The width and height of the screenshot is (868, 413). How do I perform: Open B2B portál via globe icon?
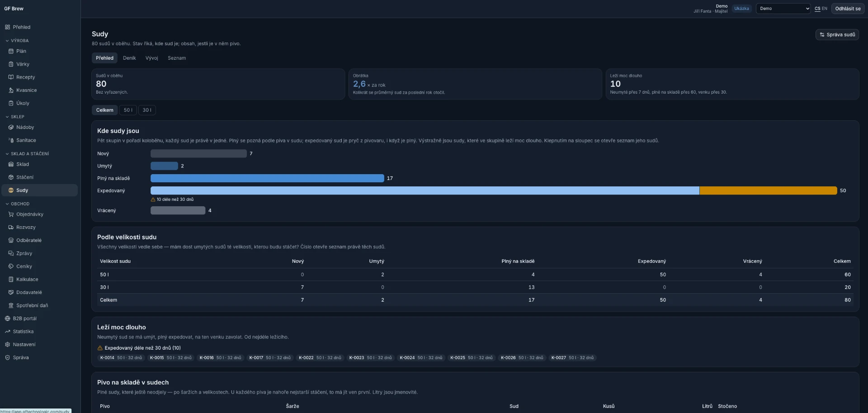coord(7,318)
